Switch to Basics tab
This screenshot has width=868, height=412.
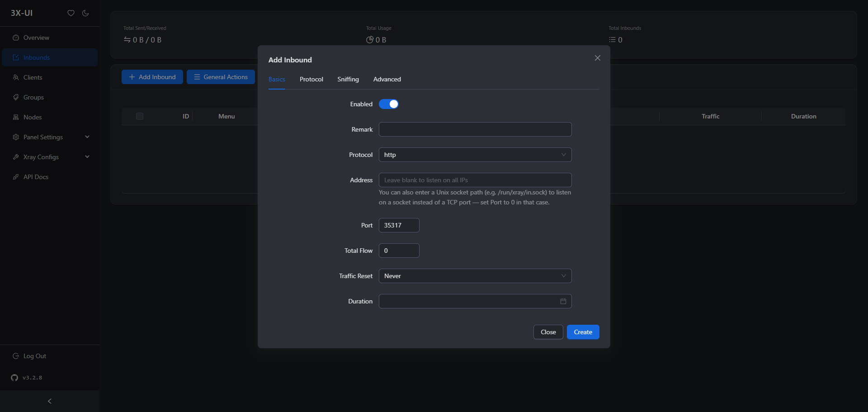(277, 79)
